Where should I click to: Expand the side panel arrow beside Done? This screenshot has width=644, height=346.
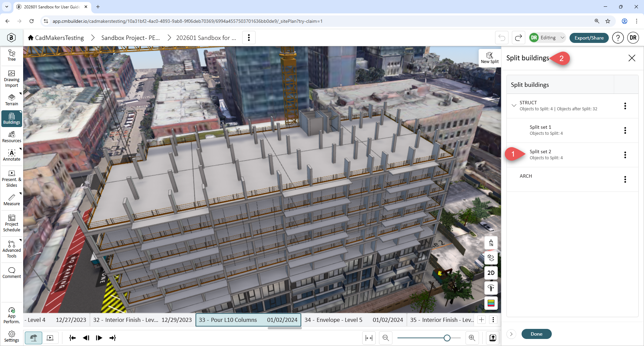coord(511,334)
